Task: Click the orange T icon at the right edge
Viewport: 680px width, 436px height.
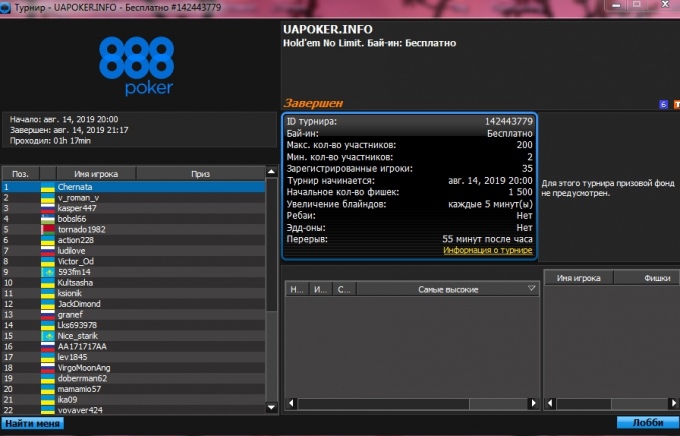Action: coord(677,104)
